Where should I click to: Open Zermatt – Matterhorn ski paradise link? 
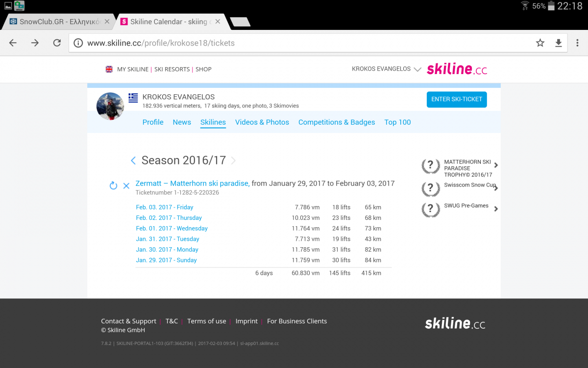(192, 184)
